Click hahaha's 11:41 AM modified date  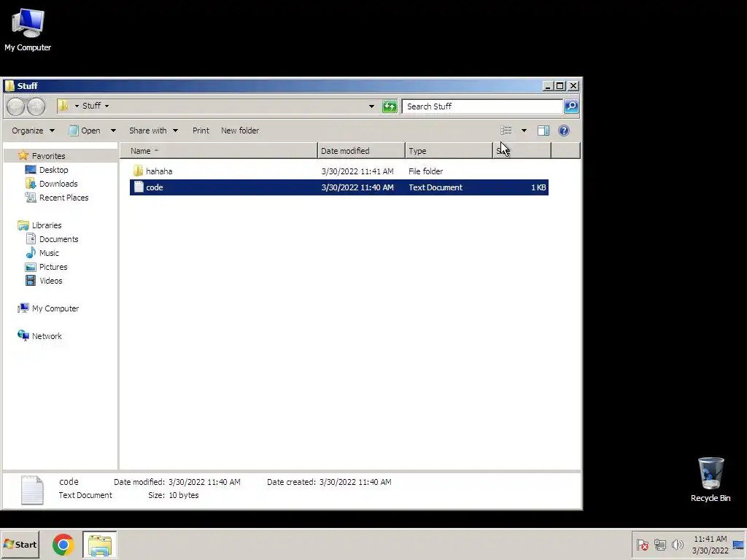coord(357,171)
